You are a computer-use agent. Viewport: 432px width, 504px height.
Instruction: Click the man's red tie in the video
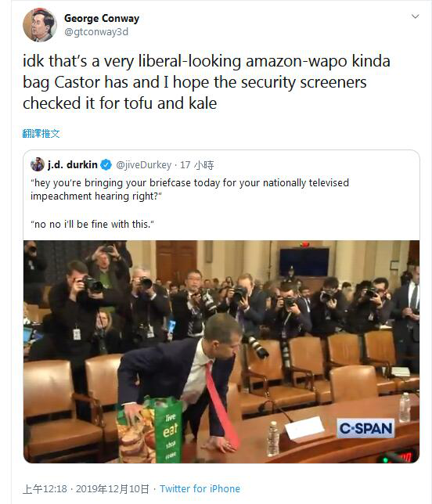click(221, 407)
